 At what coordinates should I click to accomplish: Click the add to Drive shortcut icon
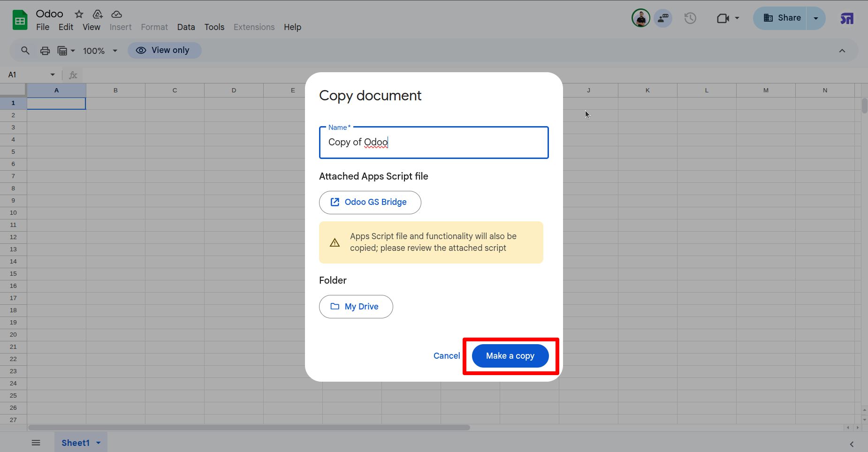(x=98, y=14)
